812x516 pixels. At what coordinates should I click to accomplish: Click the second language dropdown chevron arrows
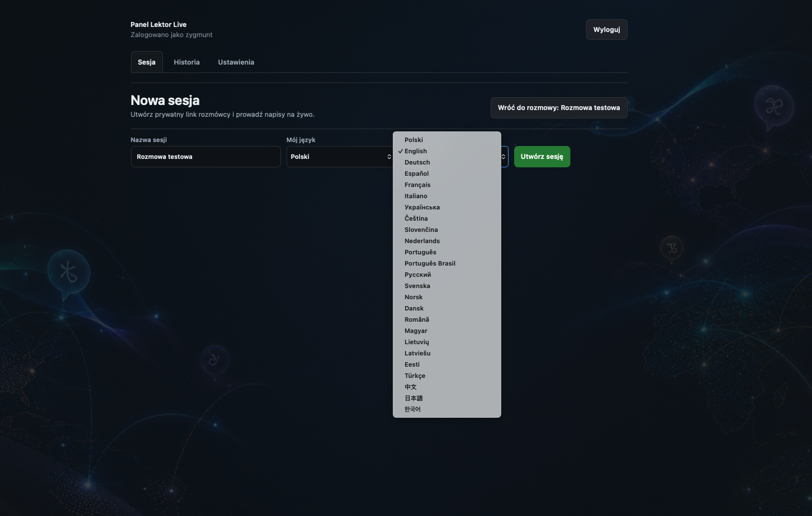pyautogui.click(x=503, y=157)
